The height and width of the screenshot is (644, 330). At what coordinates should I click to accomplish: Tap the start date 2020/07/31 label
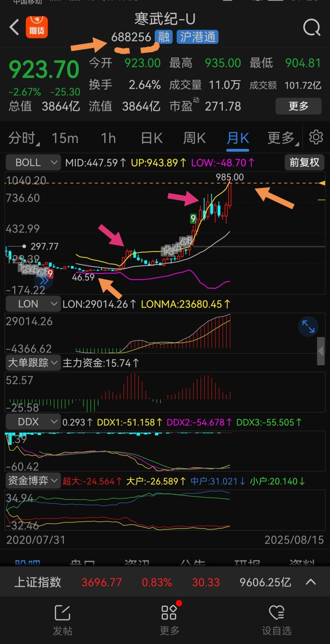point(36,540)
